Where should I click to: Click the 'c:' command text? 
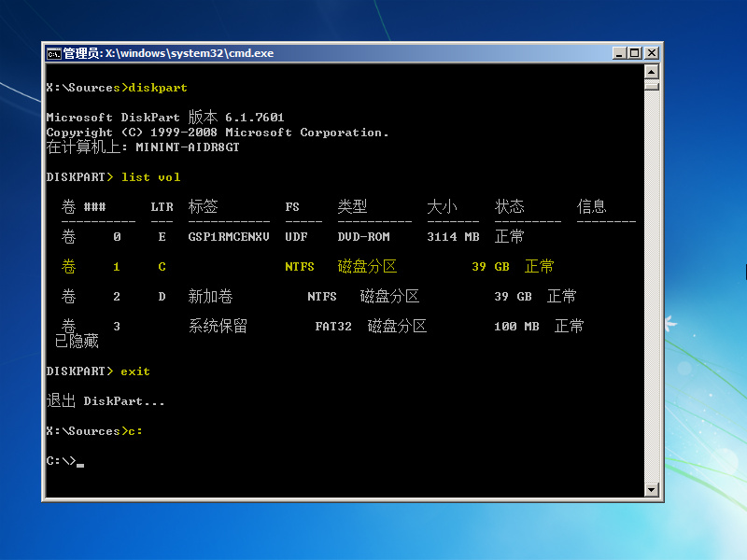[x=135, y=431]
